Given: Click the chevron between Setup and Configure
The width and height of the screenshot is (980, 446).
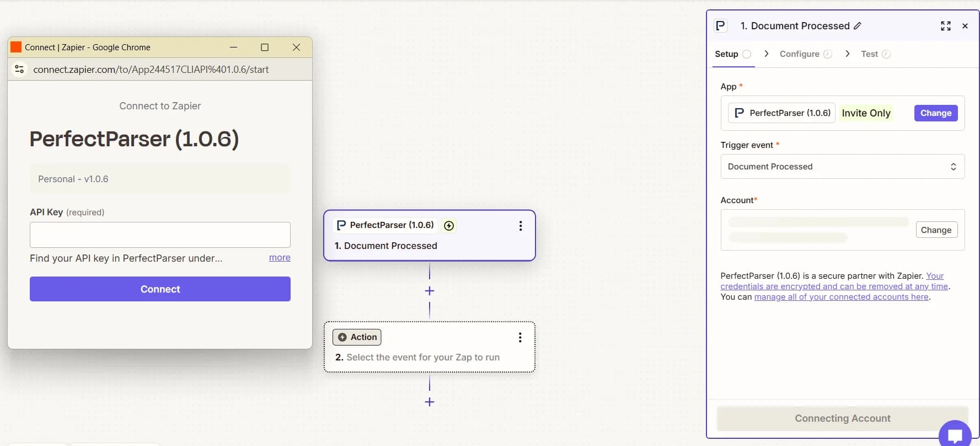Looking at the screenshot, I should pyautogui.click(x=766, y=54).
